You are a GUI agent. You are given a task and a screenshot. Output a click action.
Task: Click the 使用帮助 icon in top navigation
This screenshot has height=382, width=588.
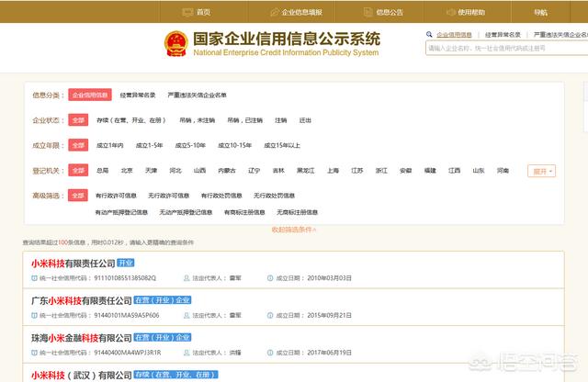tap(451, 12)
